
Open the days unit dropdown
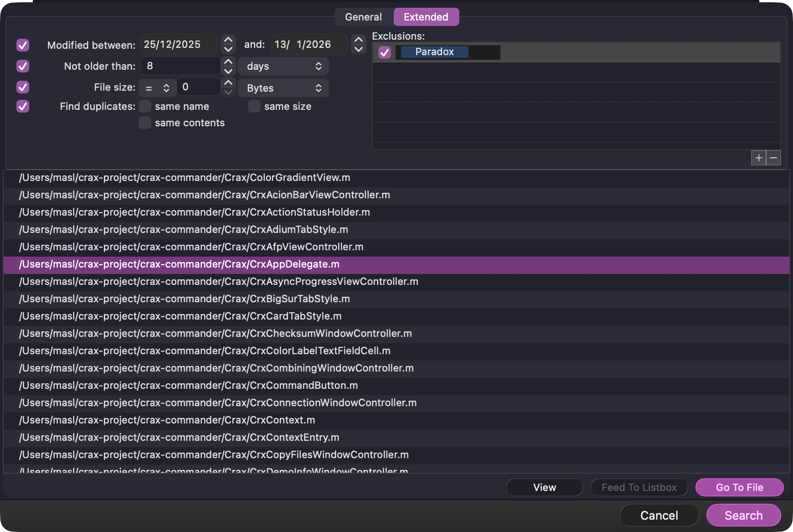point(283,66)
